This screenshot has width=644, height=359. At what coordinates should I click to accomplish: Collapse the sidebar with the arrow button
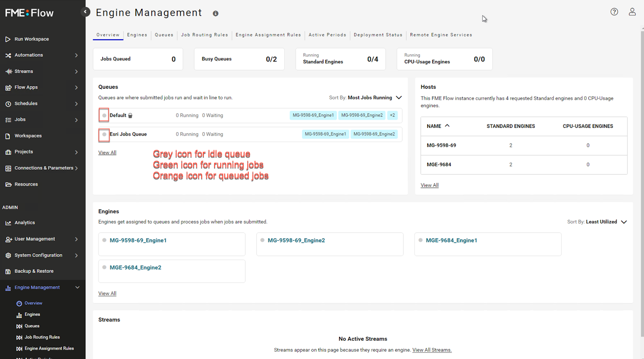pyautogui.click(x=85, y=12)
